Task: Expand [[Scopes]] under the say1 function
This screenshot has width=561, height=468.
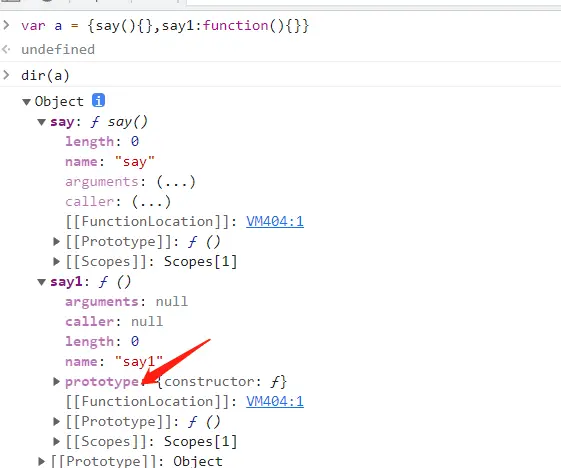Action: 57,442
